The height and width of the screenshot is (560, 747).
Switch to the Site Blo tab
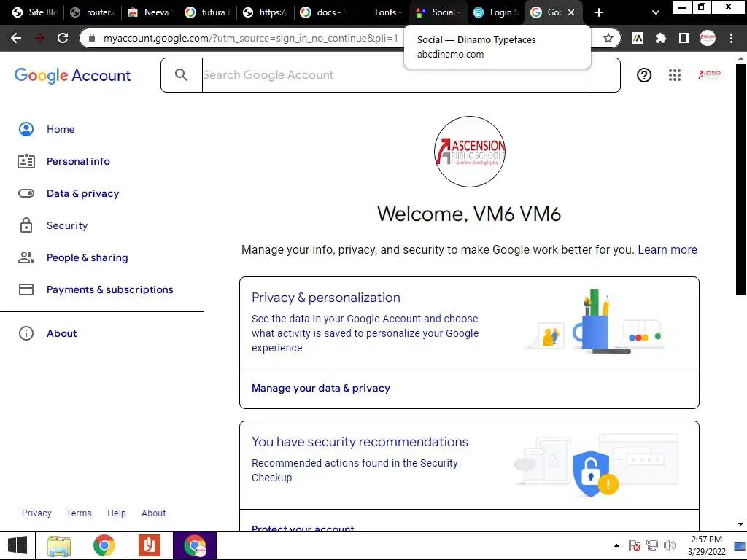[35, 12]
